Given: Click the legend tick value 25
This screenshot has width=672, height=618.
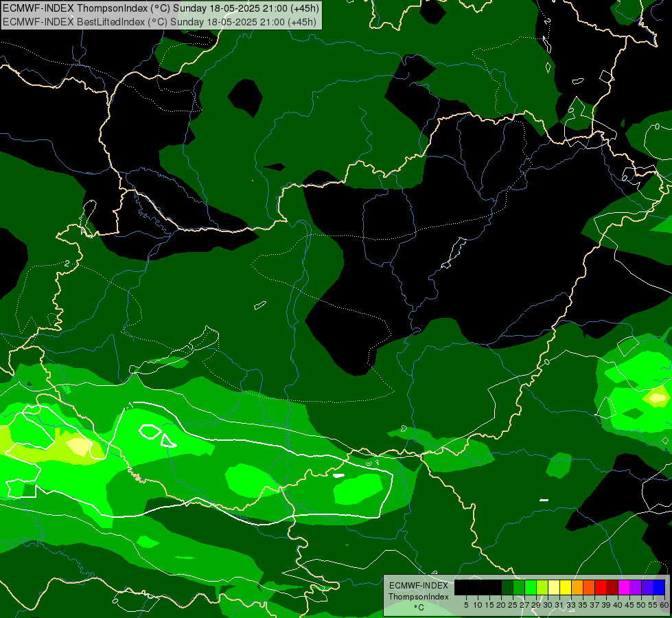Looking at the screenshot, I should click(513, 605).
